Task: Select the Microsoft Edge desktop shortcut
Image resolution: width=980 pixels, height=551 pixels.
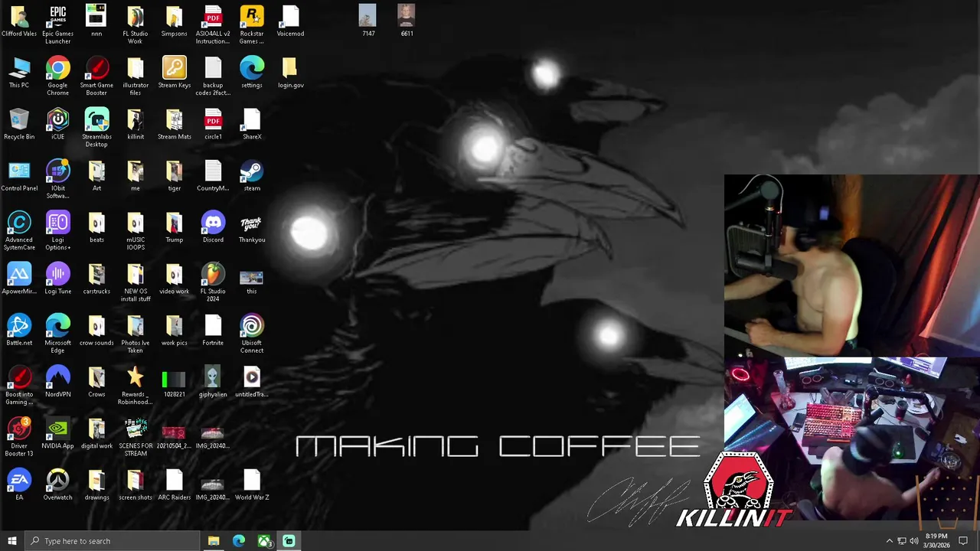Action: click(57, 326)
